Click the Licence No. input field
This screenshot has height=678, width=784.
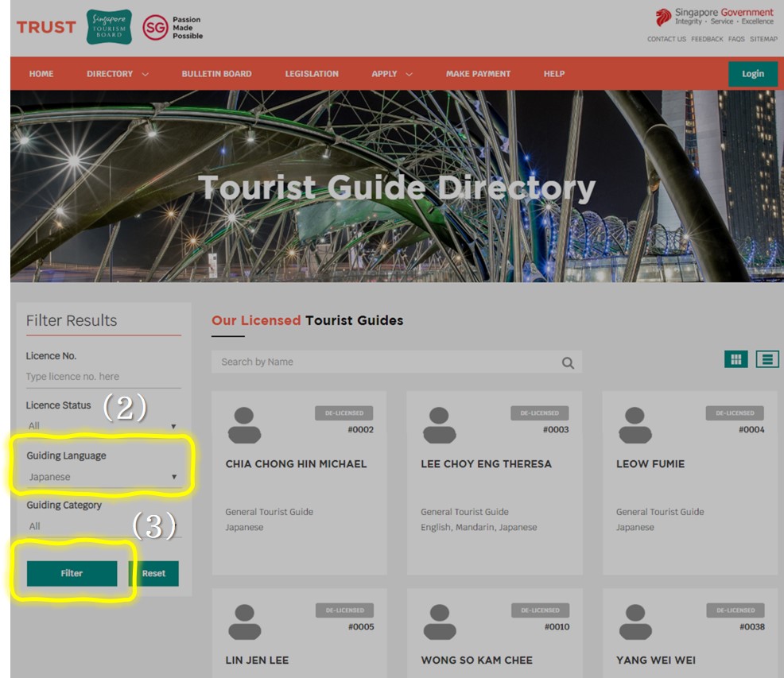click(102, 377)
